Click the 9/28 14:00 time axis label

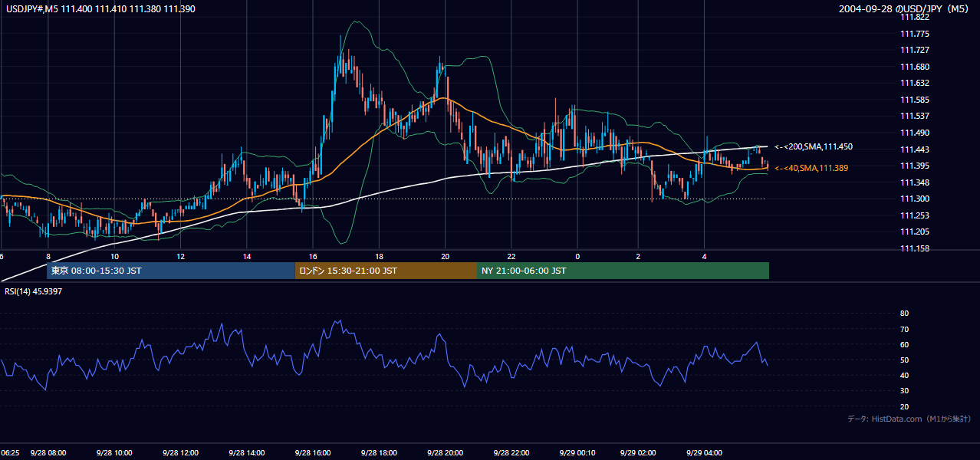click(247, 453)
